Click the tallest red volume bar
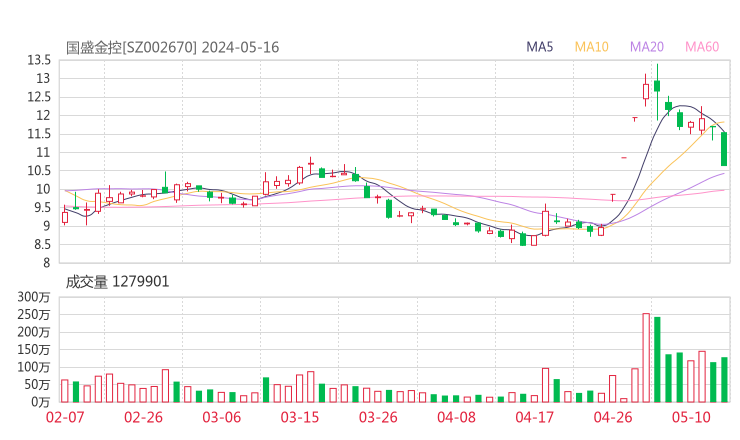This screenshot has height=440, width=740. click(646, 358)
